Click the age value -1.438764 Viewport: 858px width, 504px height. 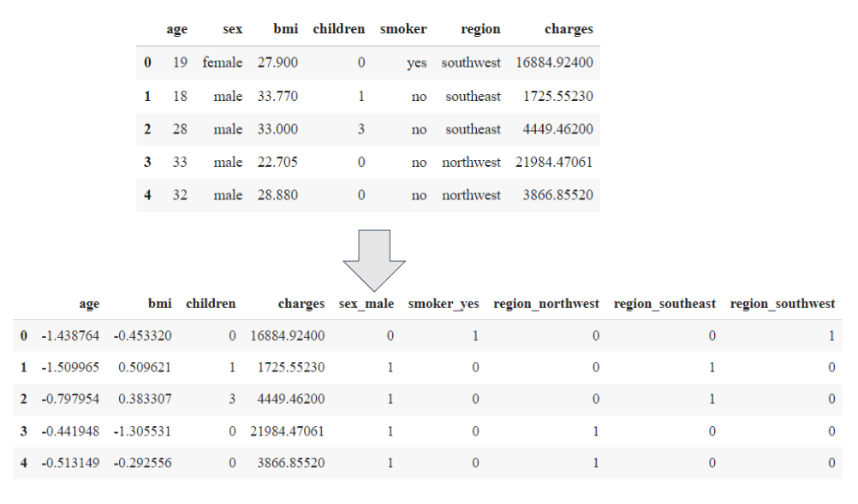click(70, 335)
